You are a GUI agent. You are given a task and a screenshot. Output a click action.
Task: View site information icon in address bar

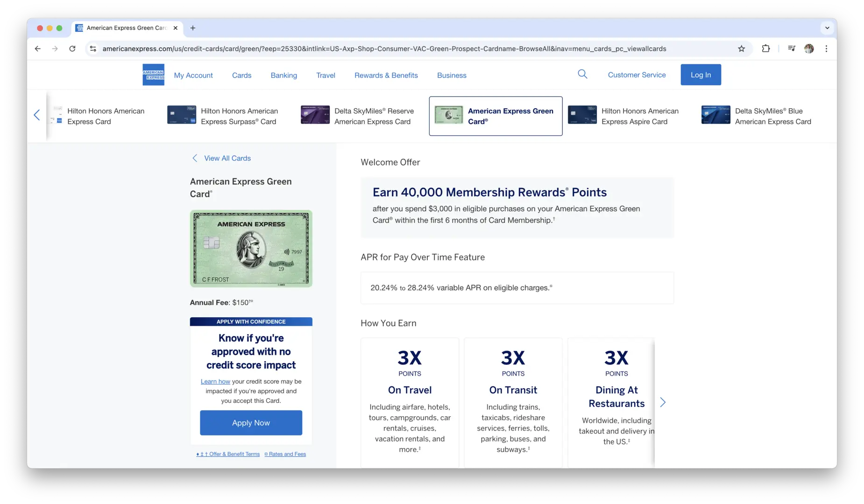[93, 49]
